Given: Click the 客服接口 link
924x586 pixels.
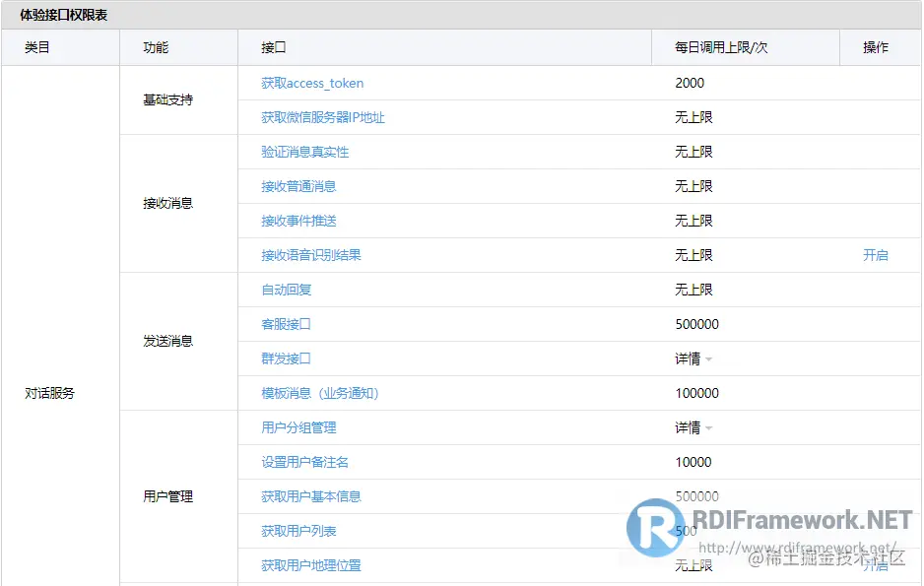Looking at the screenshot, I should (286, 324).
